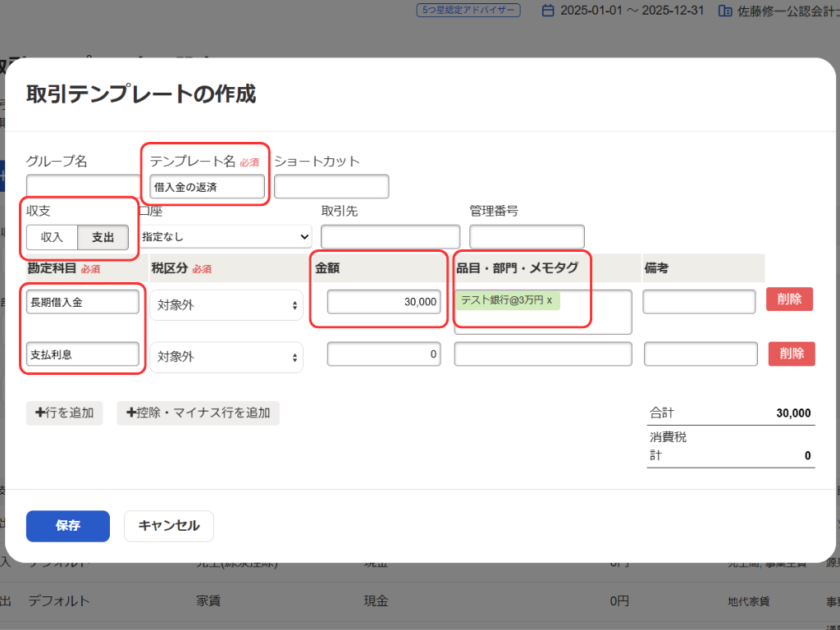Image resolution: width=840 pixels, height=630 pixels.
Task: Select the 支出 toggle button
Action: click(103, 237)
